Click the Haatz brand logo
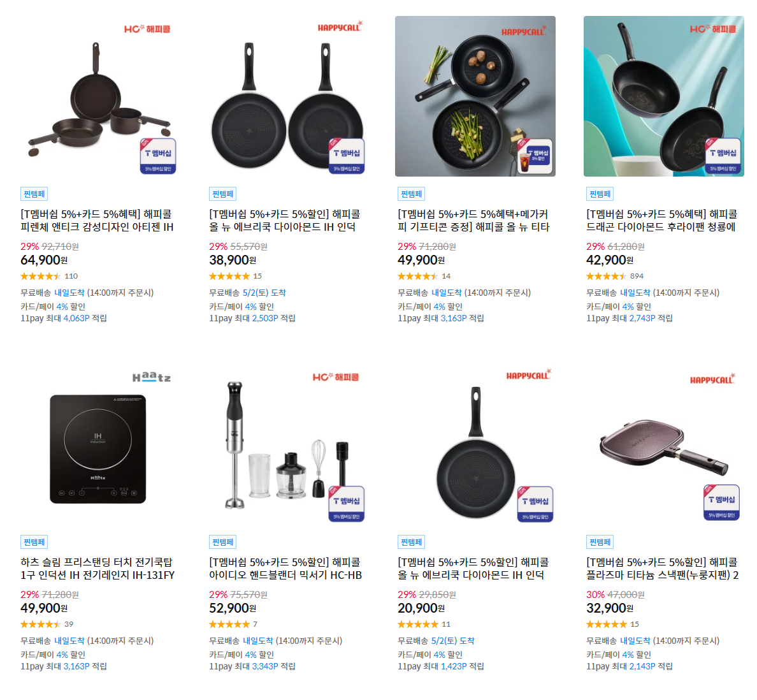This screenshot has height=700, width=757. 152,377
